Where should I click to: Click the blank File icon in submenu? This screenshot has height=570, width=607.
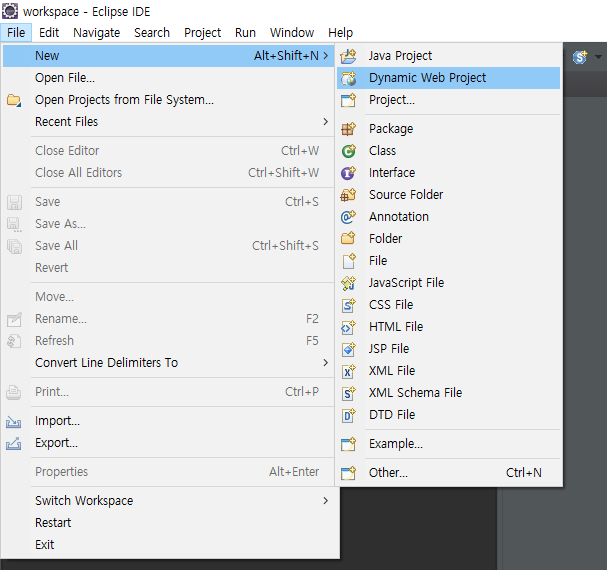click(x=349, y=261)
